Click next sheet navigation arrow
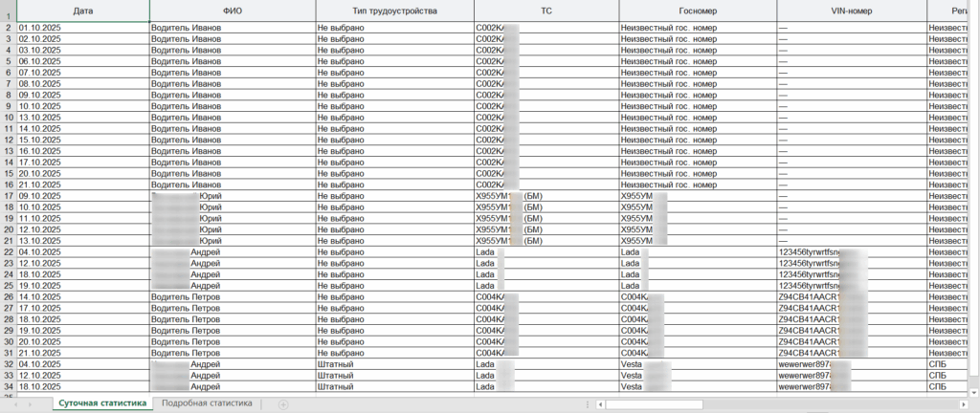The height and width of the screenshot is (413, 980). pos(32,404)
